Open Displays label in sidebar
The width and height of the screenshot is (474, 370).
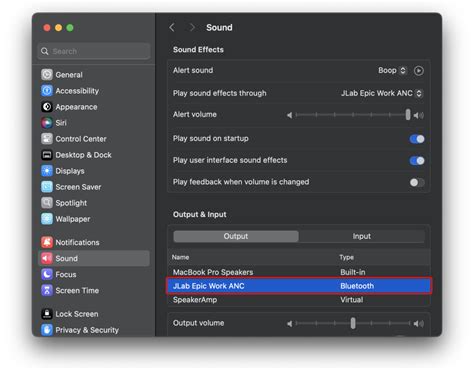pyautogui.click(x=70, y=171)
